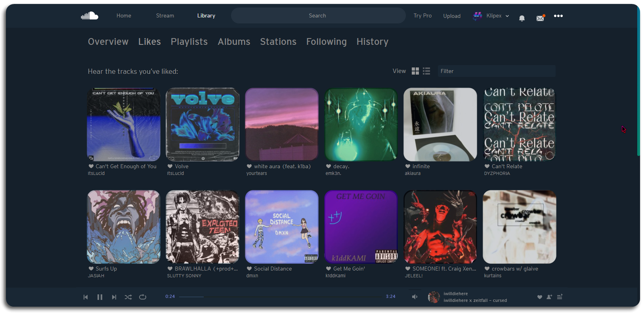
Task: Switch to the Albums tab
Action: click(x=234, y=42)
